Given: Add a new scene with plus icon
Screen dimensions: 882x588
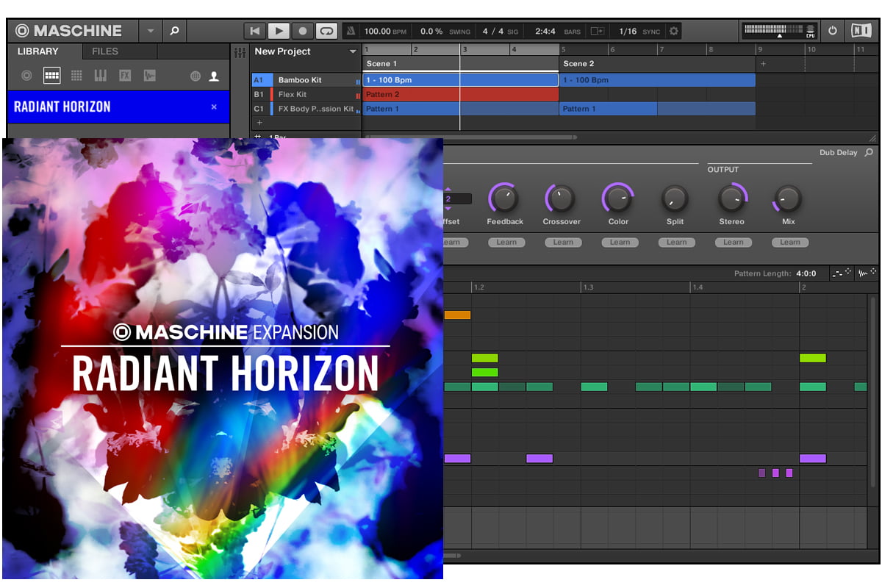Looking at the screenshot, I should [763, 64].
